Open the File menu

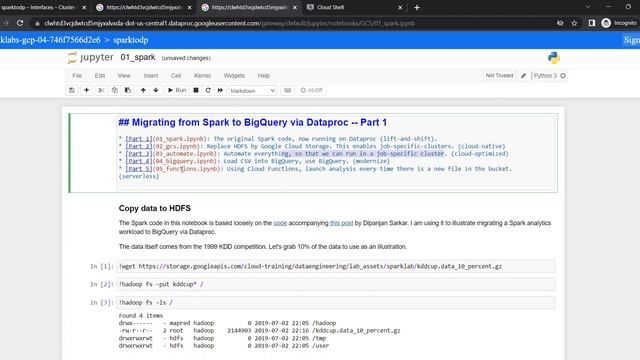(77, 76)
